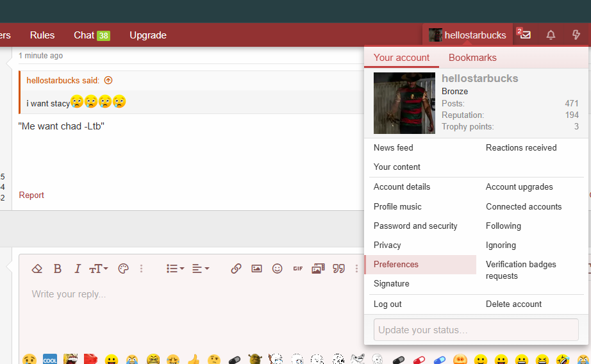The image size is (591, 364).
Task: Click the Report link
Action: 31,195
